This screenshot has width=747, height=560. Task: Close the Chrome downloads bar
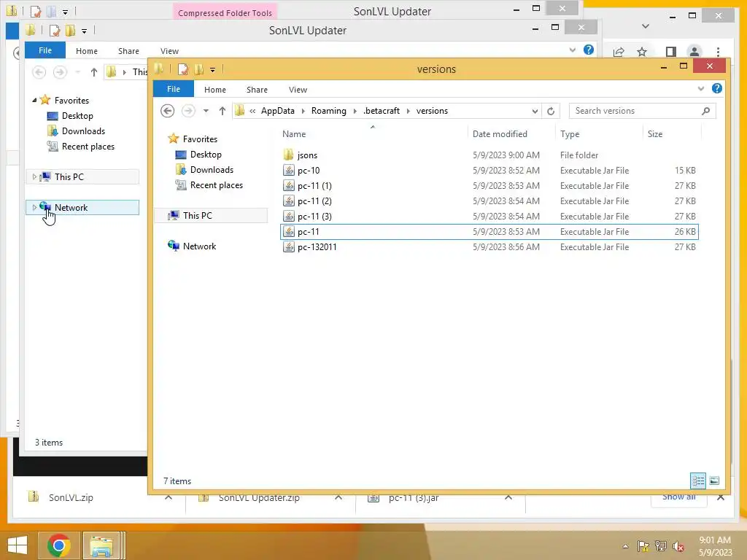721,497
